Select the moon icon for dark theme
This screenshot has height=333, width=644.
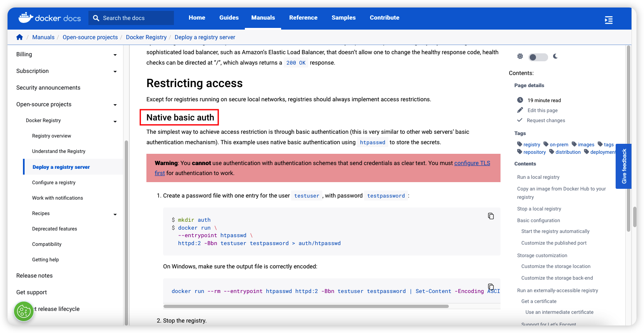(555, 57)
